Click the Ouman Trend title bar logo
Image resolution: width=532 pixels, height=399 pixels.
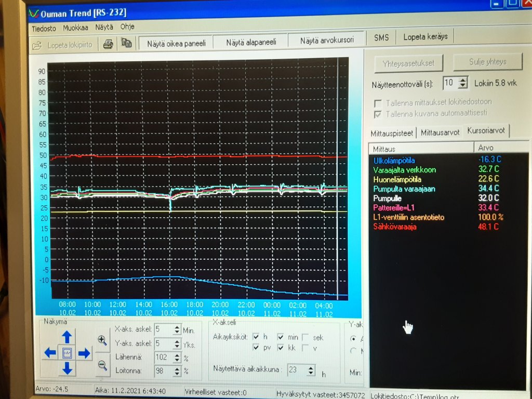[x=34, y=14]
